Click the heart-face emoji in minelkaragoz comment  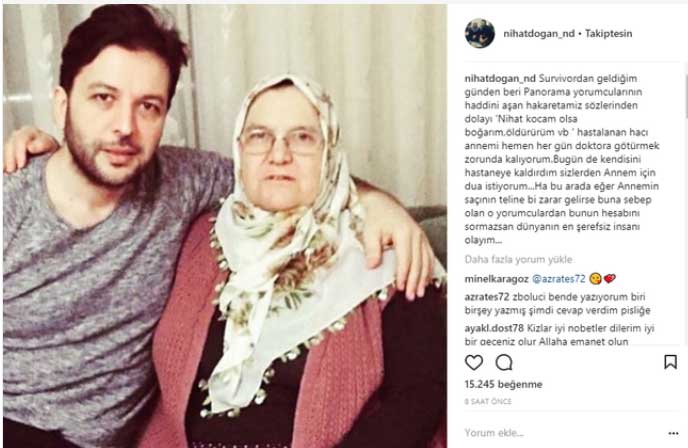[x=595, y=278]
